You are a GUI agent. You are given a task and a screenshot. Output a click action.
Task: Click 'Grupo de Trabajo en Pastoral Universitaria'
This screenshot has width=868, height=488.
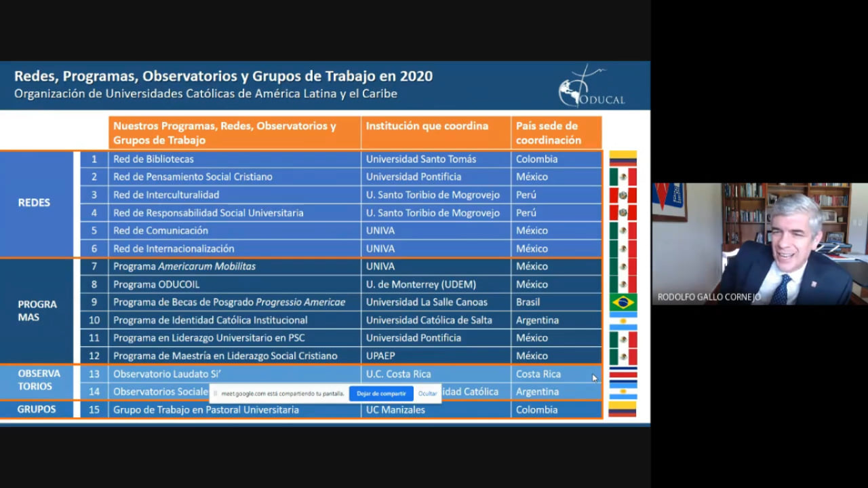pos(206,410)
